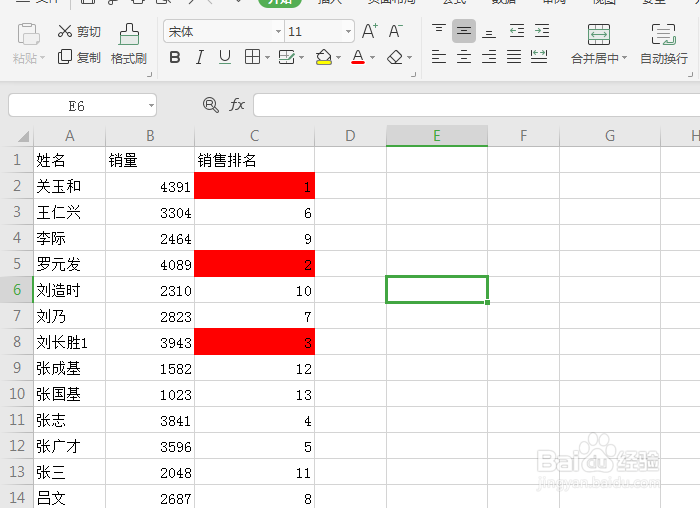Click Merge and Center (合并居中) icon
The width and height of the screenshot is (700, 508).
pos(599,34)
